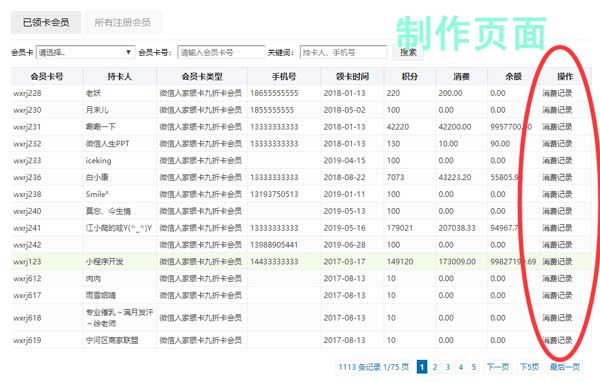Open 消费记录 for card wxrj233
The image size is (600, 382).
(557, 160)
